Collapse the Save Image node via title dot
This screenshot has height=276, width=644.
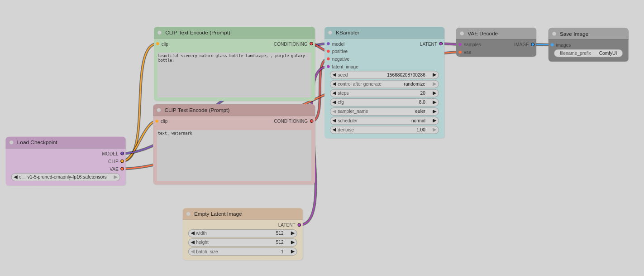point(554,34)
